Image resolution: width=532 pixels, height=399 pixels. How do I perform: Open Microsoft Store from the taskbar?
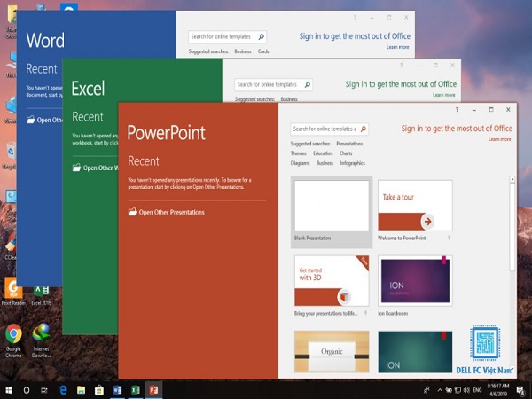pyautogui.click(x=98, y=390)
